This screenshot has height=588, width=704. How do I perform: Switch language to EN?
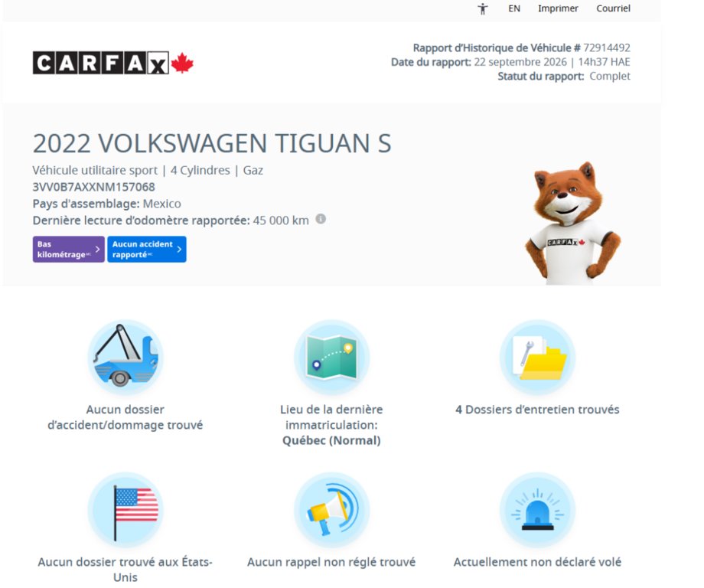tap(514, 8)
